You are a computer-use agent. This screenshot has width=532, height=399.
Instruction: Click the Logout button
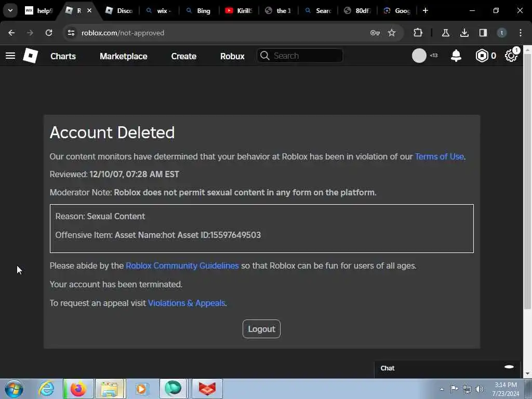pos(262,329)
